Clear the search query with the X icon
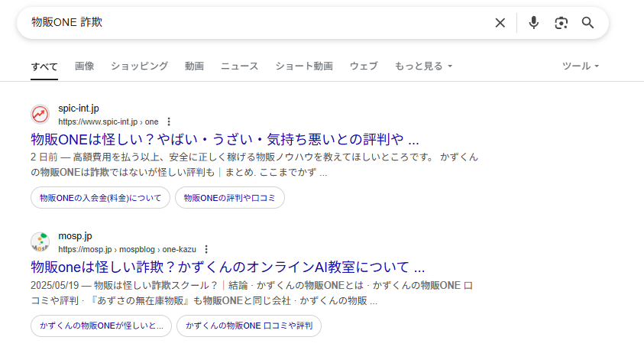Viewport: 644px width, 350px height. click(500, 23)
